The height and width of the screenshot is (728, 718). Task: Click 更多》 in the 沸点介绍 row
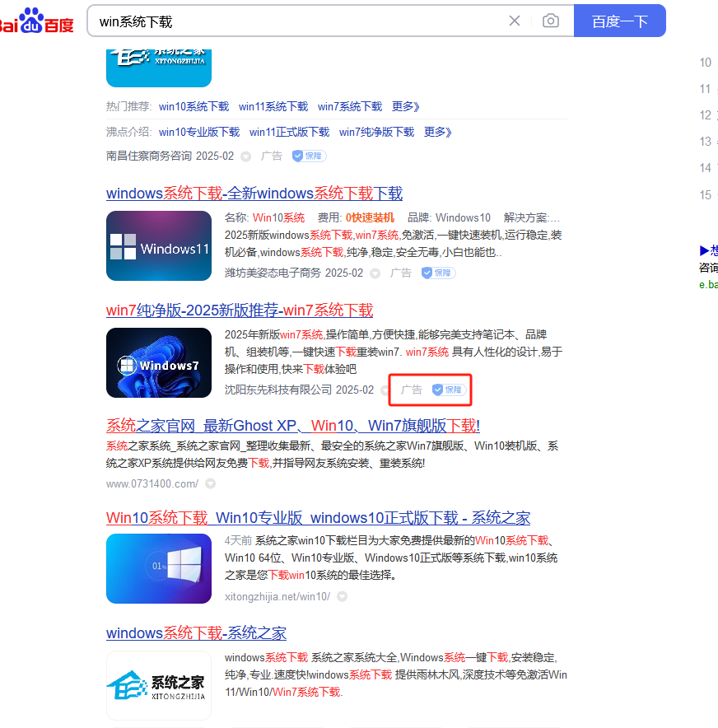pos(438,133)
